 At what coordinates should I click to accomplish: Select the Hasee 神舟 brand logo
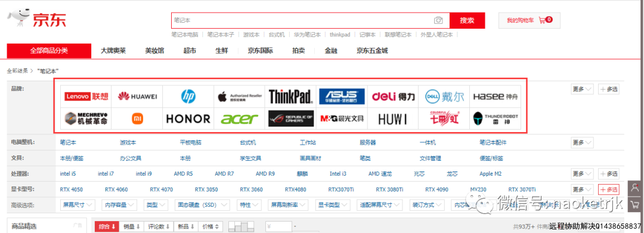coord(496,97)
